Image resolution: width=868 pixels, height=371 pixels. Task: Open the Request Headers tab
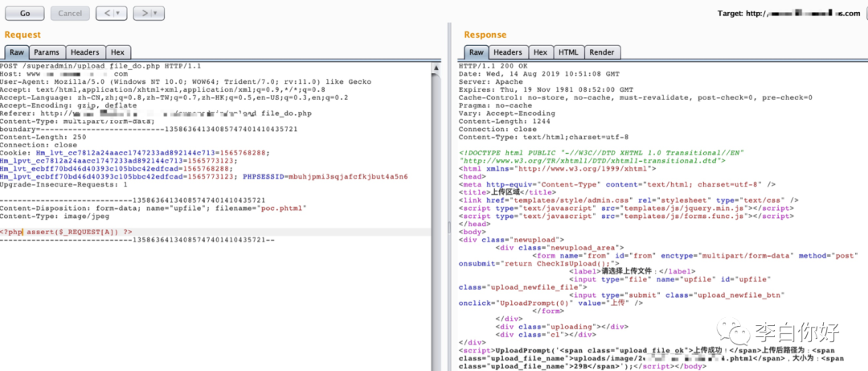(x=84, y=52)
